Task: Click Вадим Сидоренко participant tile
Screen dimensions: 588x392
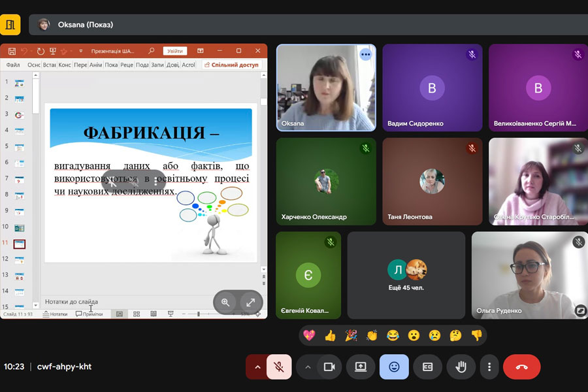Action: [x=433, y=88]
